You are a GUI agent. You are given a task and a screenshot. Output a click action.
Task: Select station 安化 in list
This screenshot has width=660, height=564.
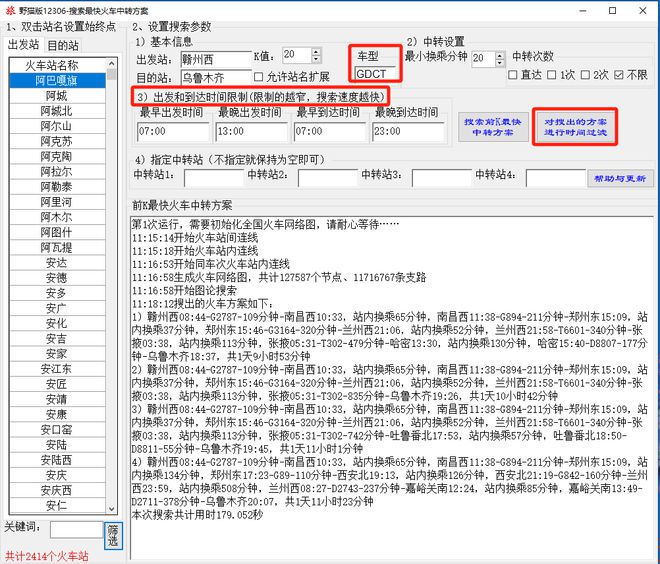coord(57,323)
